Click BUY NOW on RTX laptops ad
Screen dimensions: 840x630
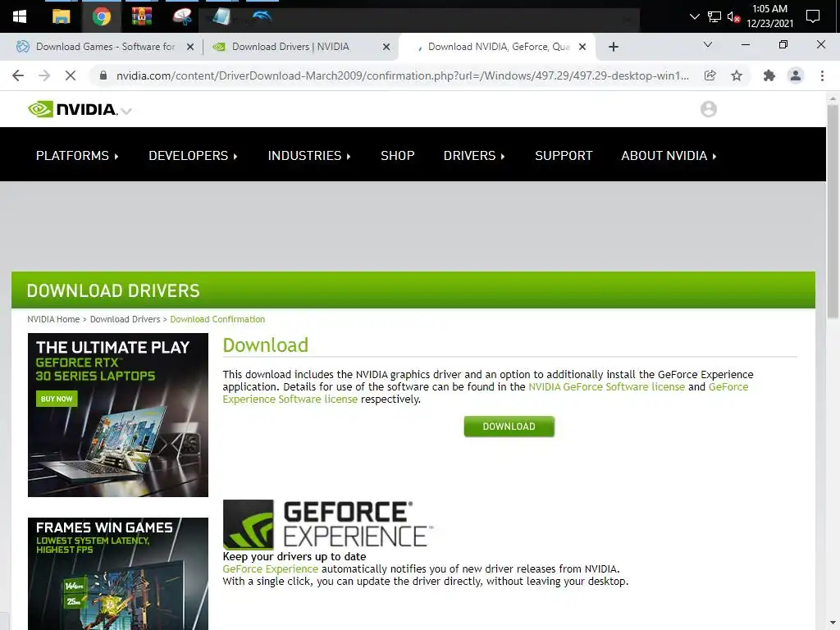pos(57,399)
